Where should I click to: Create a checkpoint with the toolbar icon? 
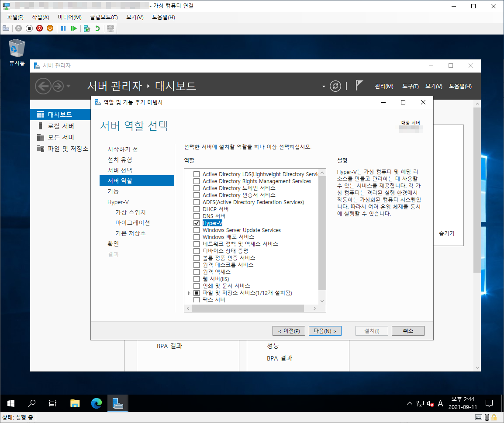pos(87,28)
